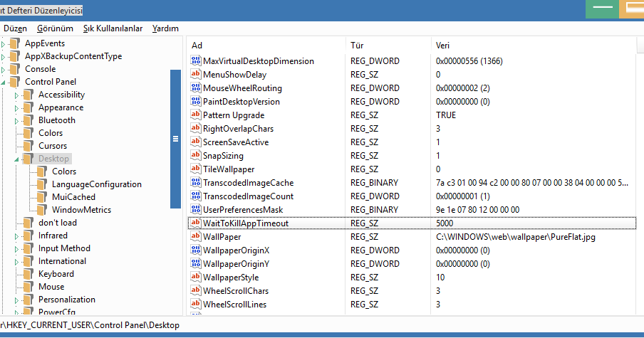Expand the International key
This screenshot has height=338, width=644.
16,261
